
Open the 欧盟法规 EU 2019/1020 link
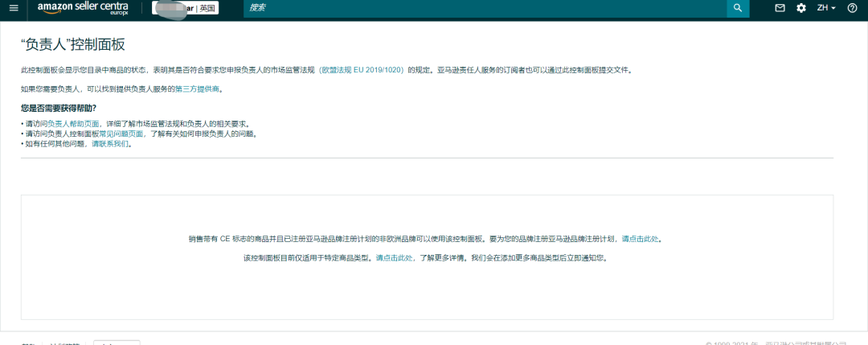(x=362, y=70)
